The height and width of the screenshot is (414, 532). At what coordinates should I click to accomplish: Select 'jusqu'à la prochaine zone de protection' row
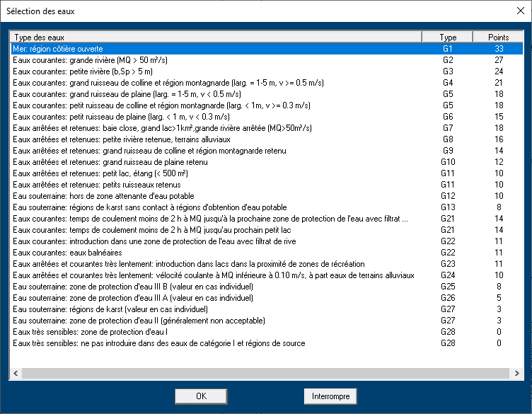267,219
